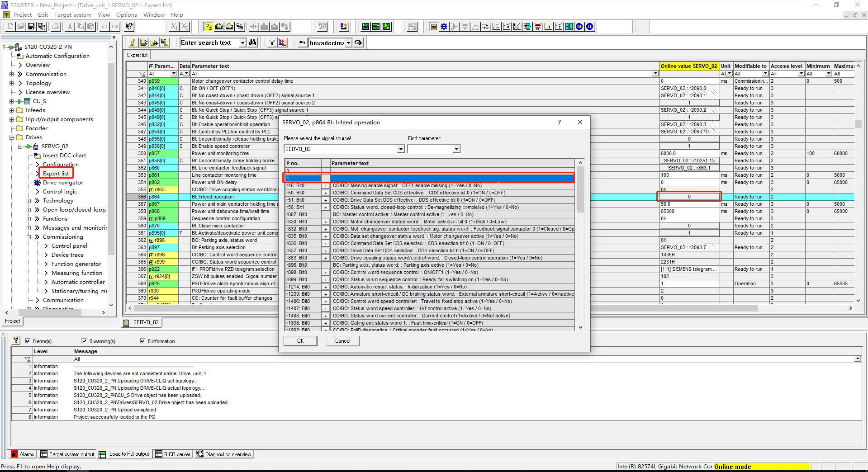
Task: Open the Target system menu
Action: 73,15
